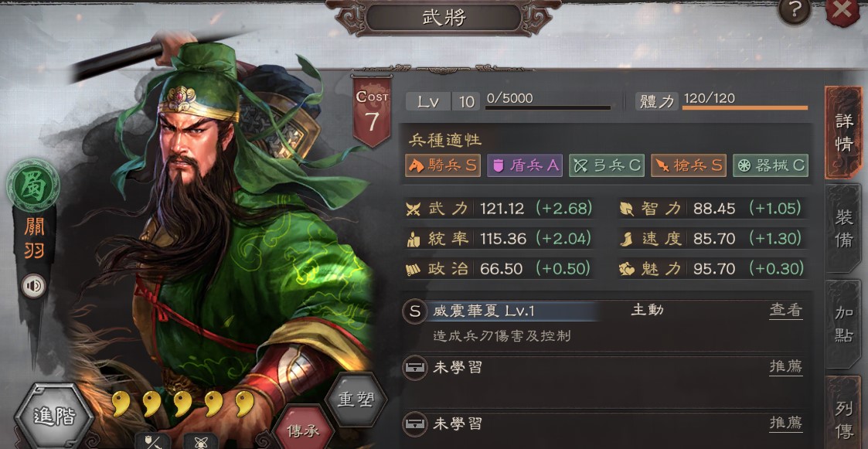Image resolution: width=868 pixels, height=449 pixels.
Task: Click the S rank skill icon
Action: tap(414, 311)
